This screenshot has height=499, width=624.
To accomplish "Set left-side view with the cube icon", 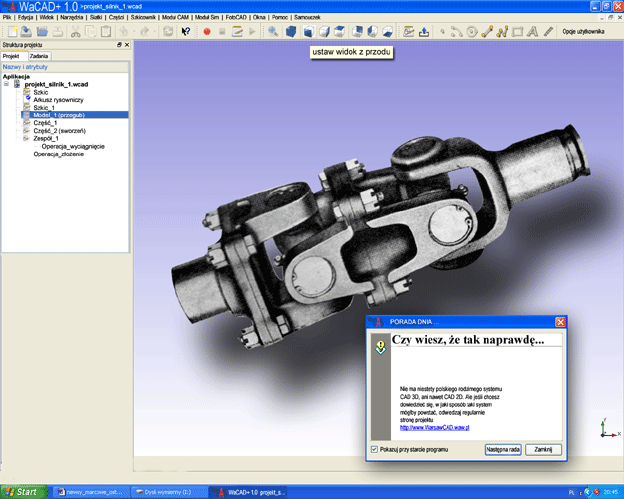I will [372, 31].
